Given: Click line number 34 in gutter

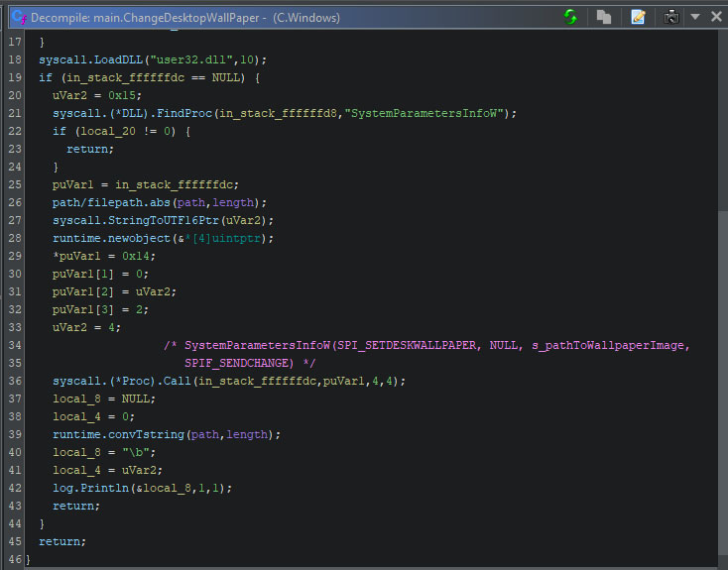Looking at the screenshot, I should click(15, 345).
